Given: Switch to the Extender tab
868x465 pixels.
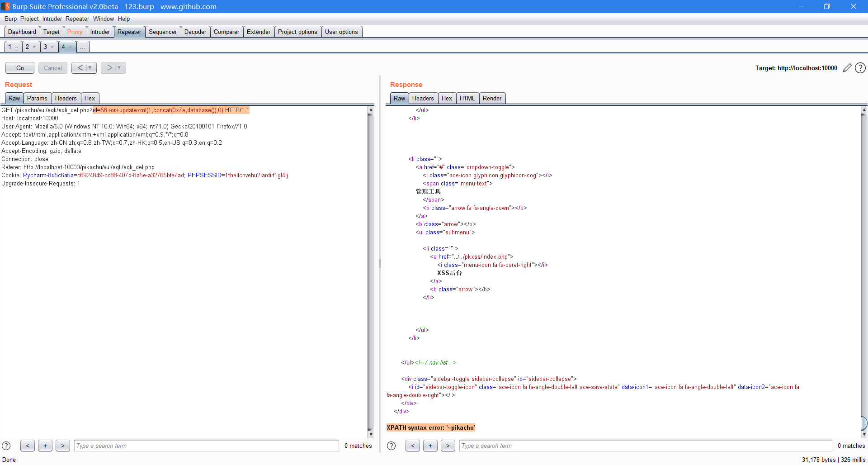Looking at the screenshot, I should point(259,32).
